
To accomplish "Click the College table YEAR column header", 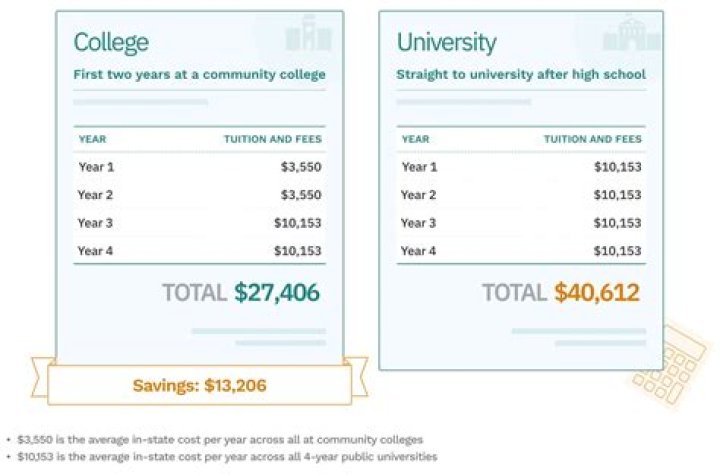I will (x=92, y=139).
